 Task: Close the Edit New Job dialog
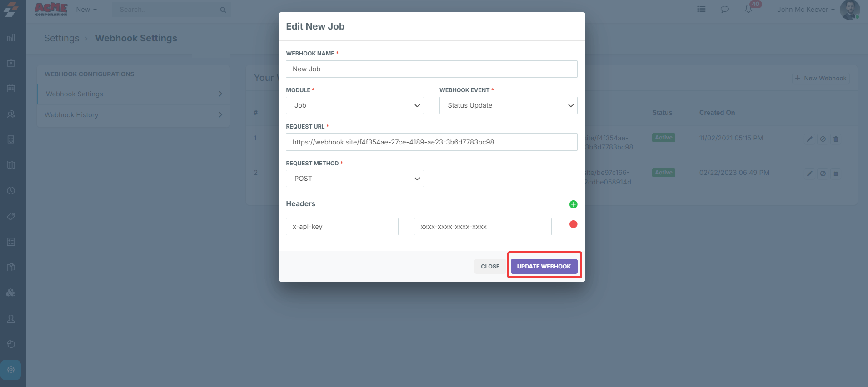click(490, 267)
